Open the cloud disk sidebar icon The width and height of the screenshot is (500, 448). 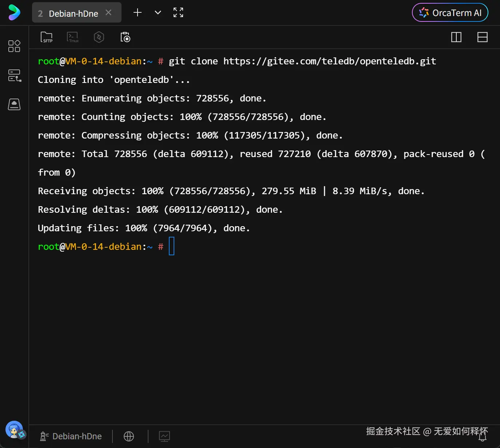point(14,104)
